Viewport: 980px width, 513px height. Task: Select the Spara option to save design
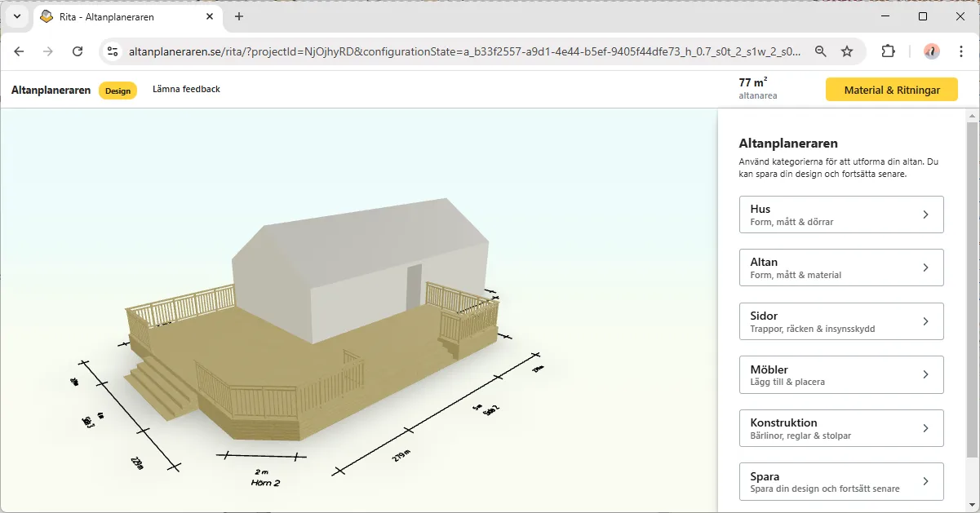click(841, 481)
